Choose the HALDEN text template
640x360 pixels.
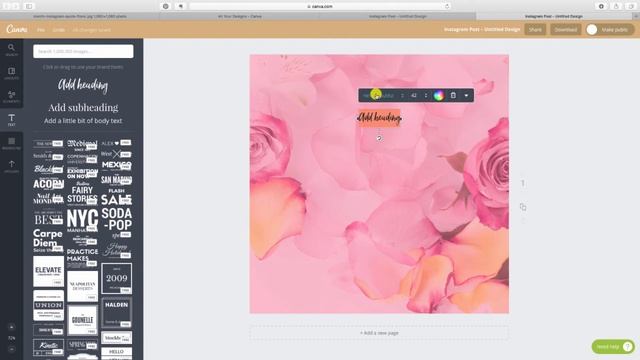coord(117,313)
